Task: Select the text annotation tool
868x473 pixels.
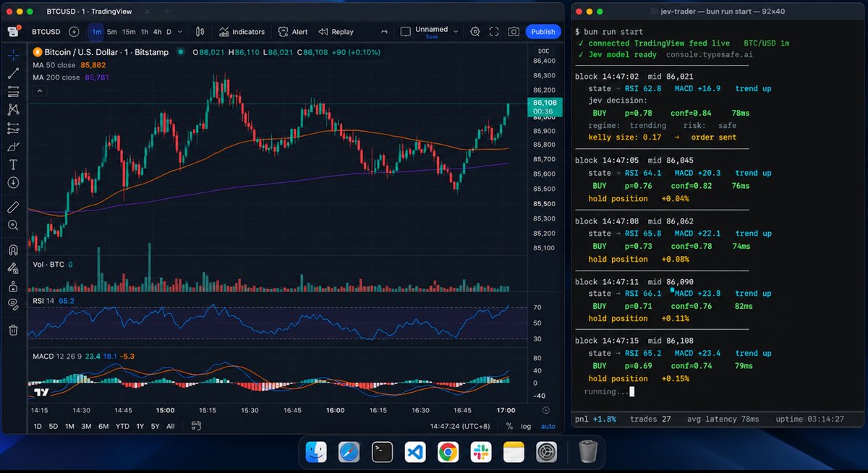Action: coord(13,164)
